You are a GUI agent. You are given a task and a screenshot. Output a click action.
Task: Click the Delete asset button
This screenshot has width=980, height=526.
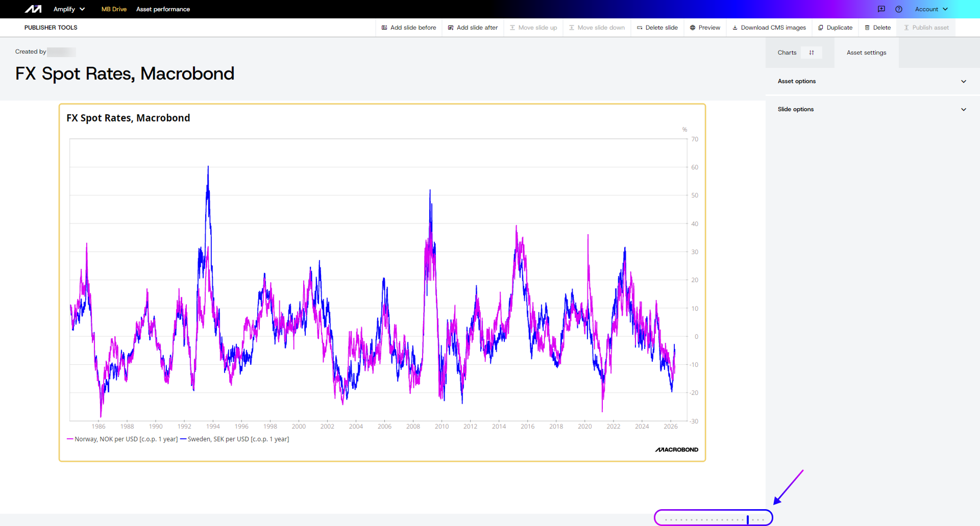[x=878, y=28]
